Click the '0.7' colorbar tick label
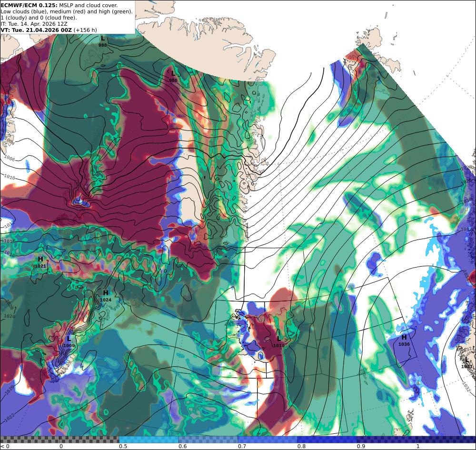The image size is (476, 450). tap(242, 446)
